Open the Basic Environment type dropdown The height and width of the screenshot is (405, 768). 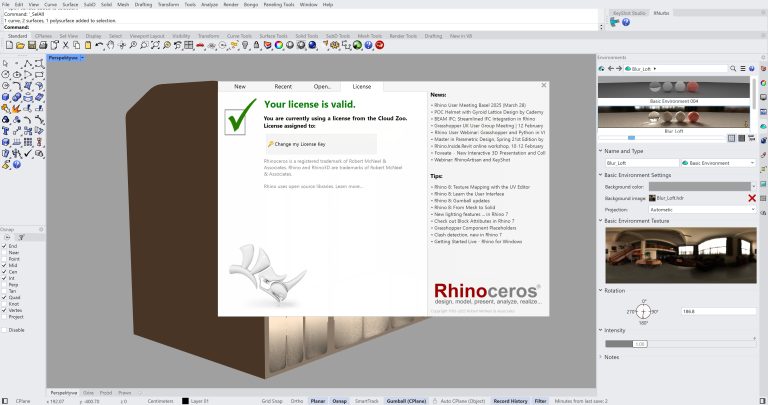716,162
